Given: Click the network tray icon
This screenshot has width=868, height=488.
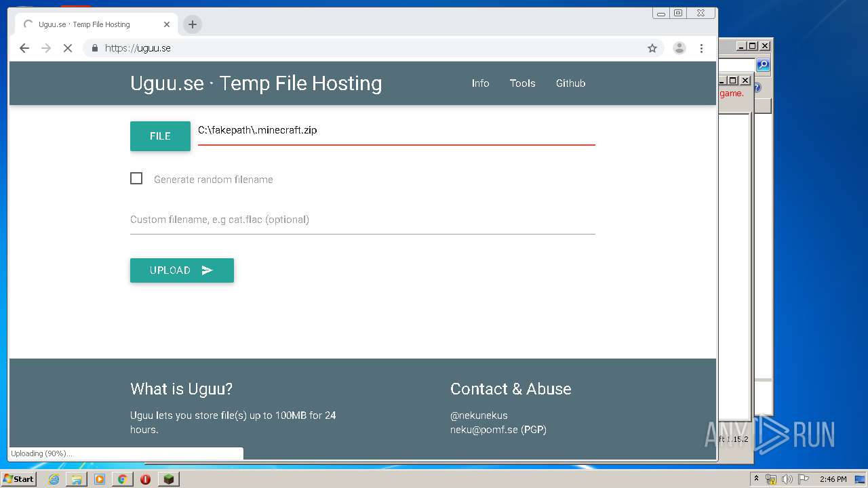Looking at the screenshot, I should point(771,479).
